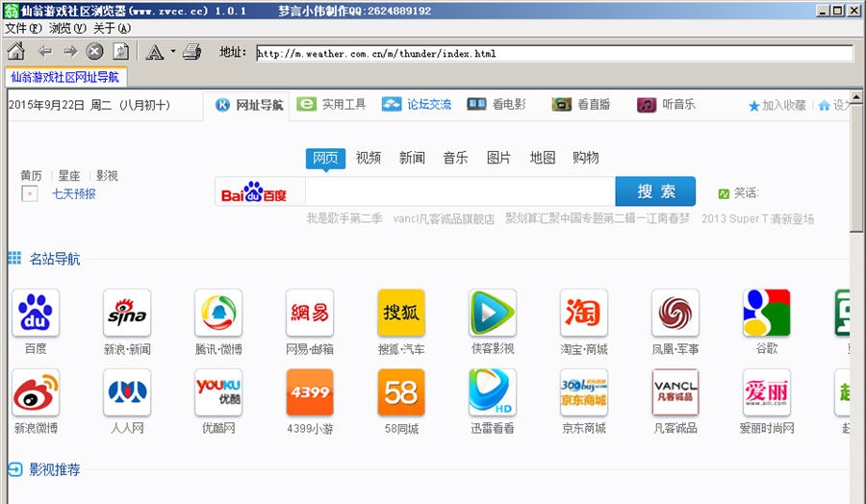Open the 人人网 icon
This screenshot has width=866, height=504.
pos(127,392)
